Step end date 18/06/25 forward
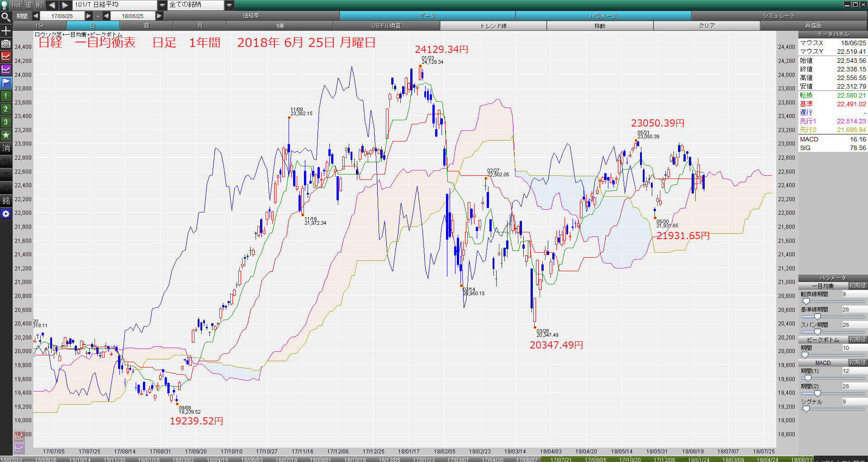This screenshot has width=868, height=462. tap(159, 16)
